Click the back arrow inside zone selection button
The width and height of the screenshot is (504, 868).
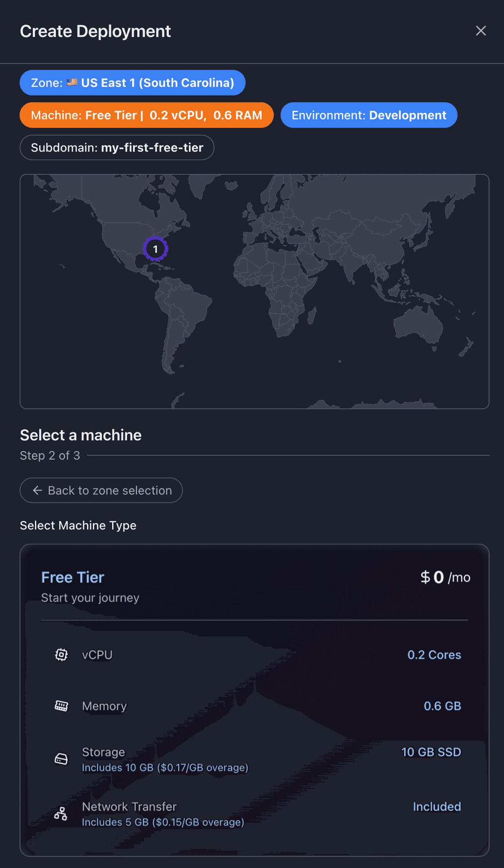[x=37, y=490]
